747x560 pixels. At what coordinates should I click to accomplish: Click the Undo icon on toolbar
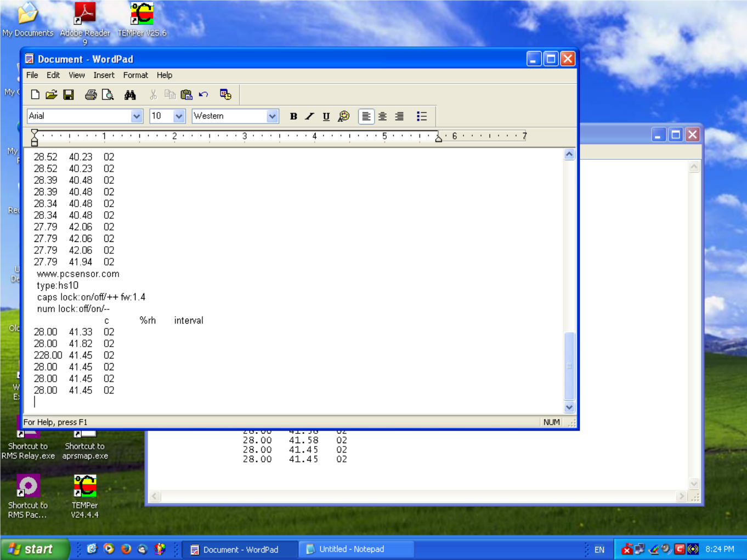[x=203, y=94]
